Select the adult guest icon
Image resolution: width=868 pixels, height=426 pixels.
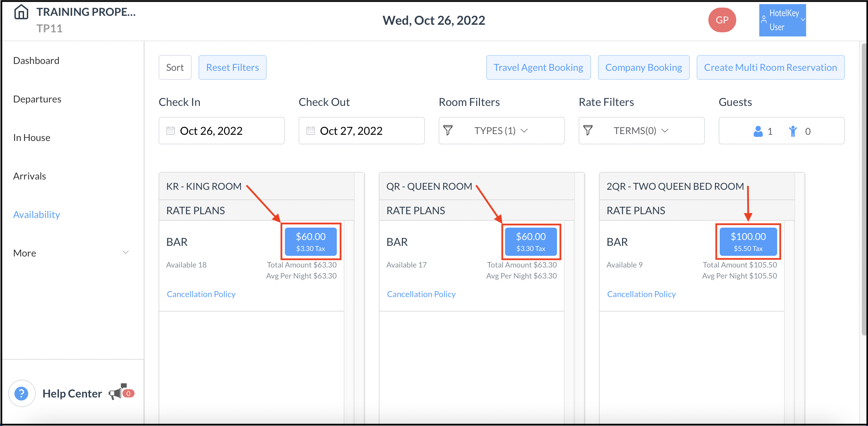point(759,131)
